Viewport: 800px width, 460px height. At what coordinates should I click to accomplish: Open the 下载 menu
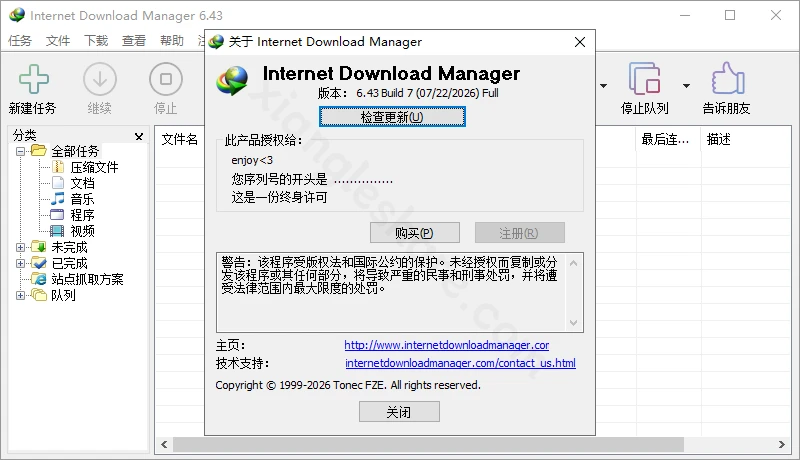(x=96, y=40)
